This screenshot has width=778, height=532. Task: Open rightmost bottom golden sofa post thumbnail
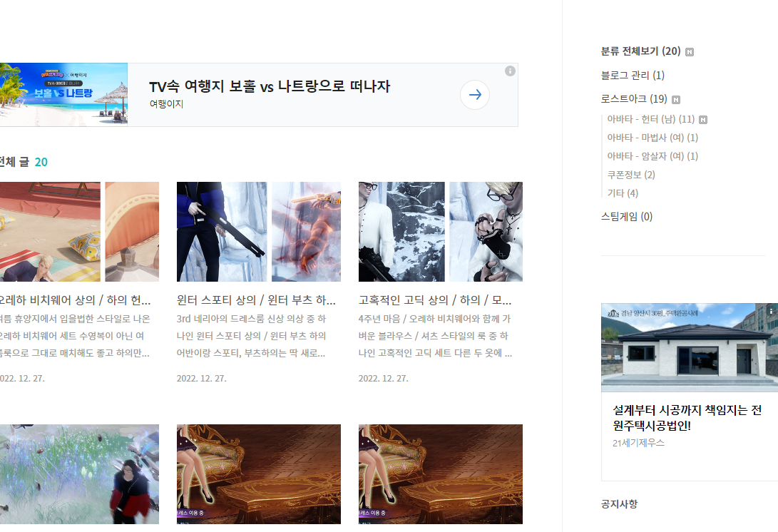pos(441,474)
